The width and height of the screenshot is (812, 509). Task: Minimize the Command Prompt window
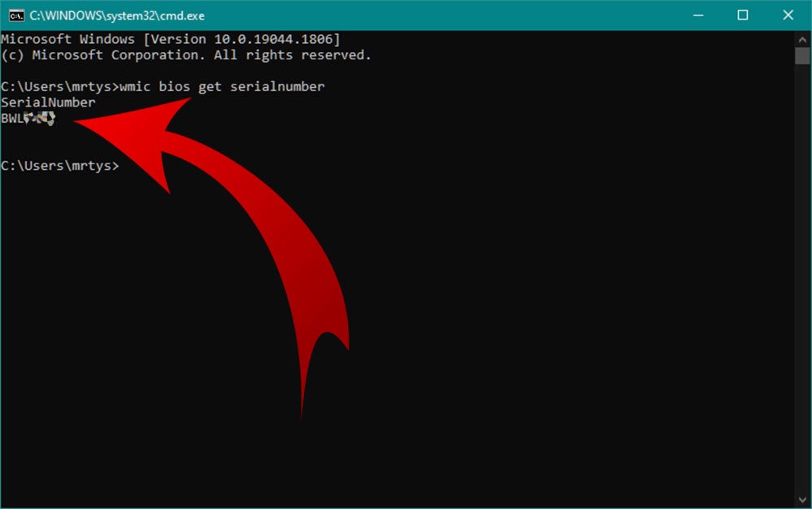(x=698, y=15)
